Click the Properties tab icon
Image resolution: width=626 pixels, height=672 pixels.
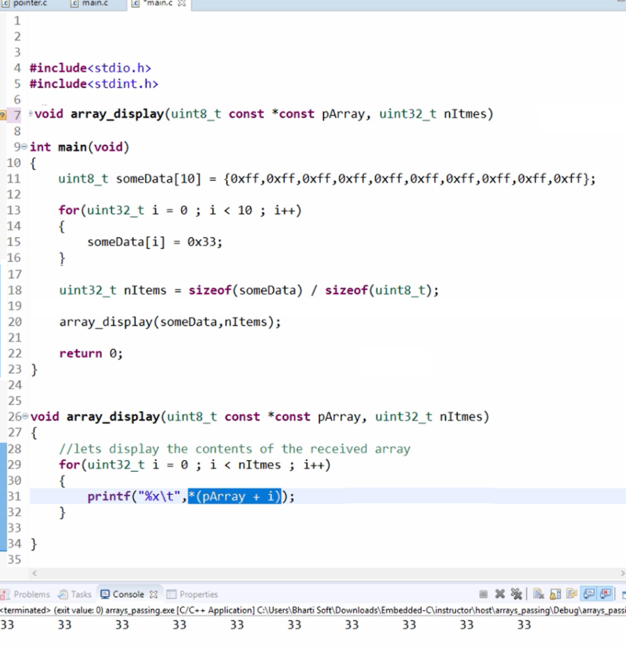pos(171,594)
